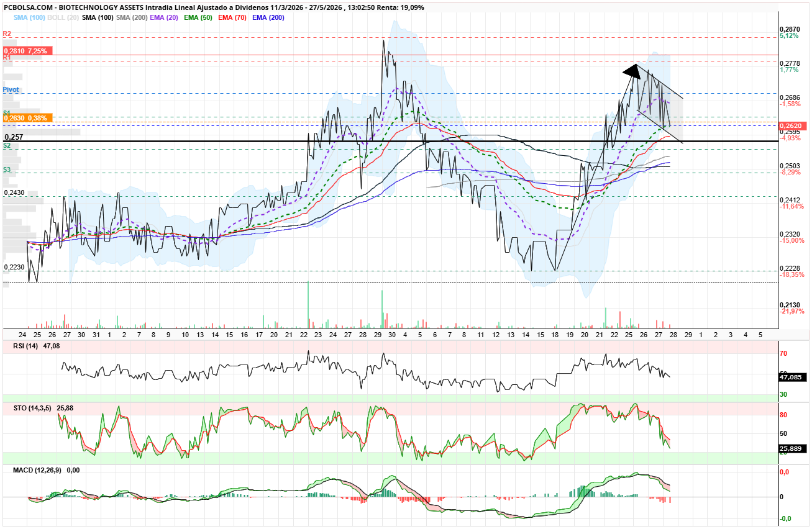Click the 0,2230 level label
The image size is (812, 529).
[14, 267]
